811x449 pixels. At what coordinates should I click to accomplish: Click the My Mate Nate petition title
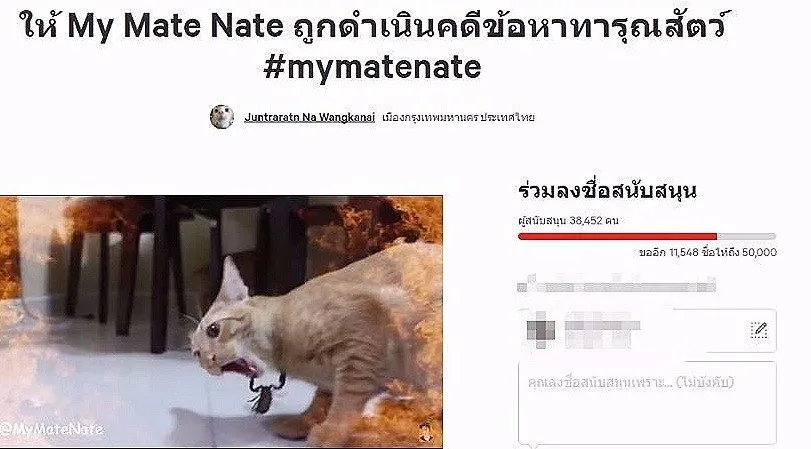372,24
